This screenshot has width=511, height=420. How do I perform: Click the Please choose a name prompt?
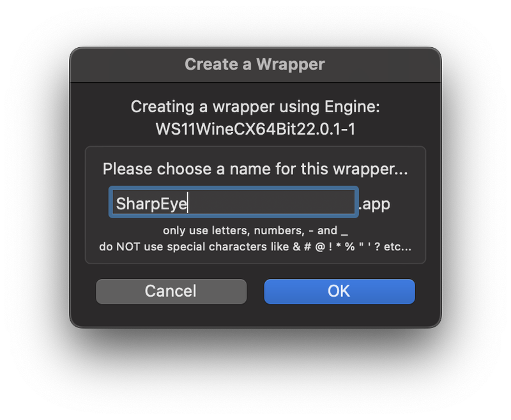(x=255, y=169)
